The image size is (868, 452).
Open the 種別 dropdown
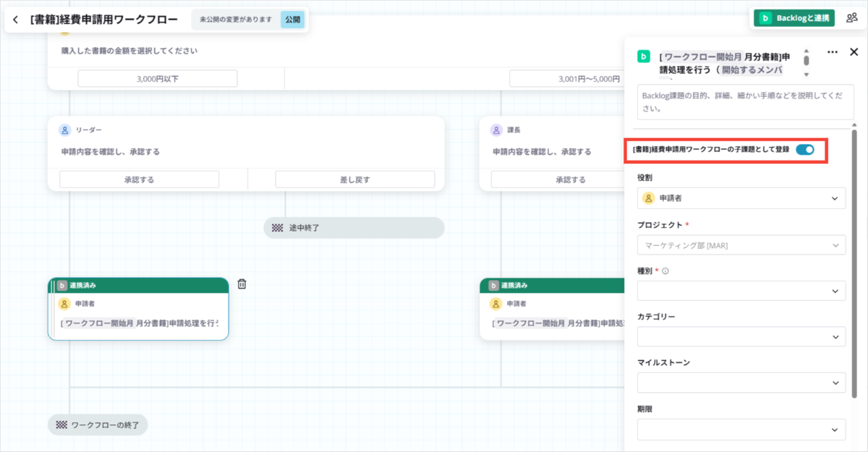pos(741,291)
